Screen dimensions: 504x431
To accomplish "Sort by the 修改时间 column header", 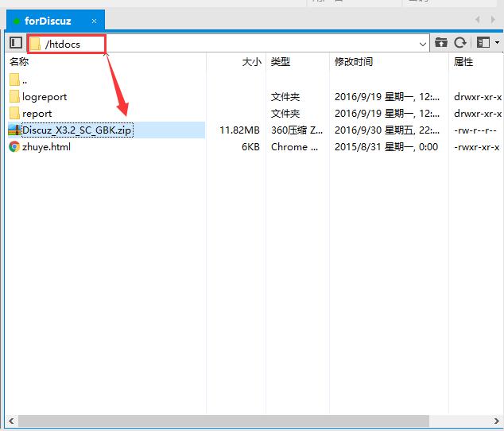I will coord(354,62).
